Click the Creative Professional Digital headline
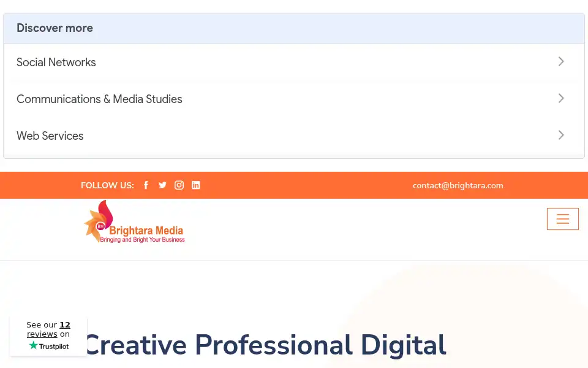This screenshot has height=368, width=588. [x=265, y=345]
